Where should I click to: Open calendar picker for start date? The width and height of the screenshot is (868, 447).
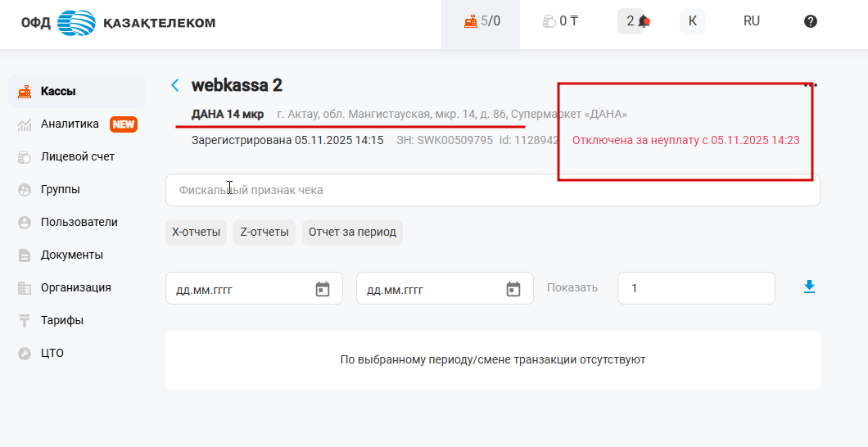pyautogui.click(x=323, y=289)
